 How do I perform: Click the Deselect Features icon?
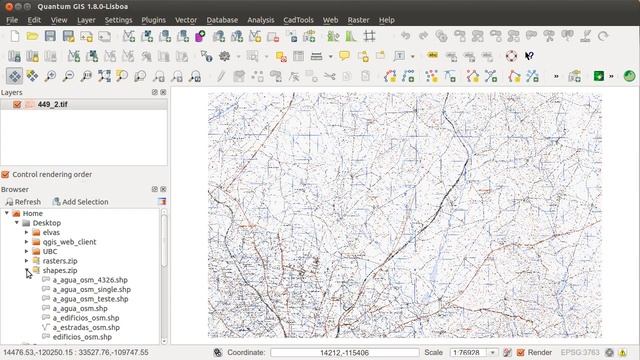coord(281,56)
